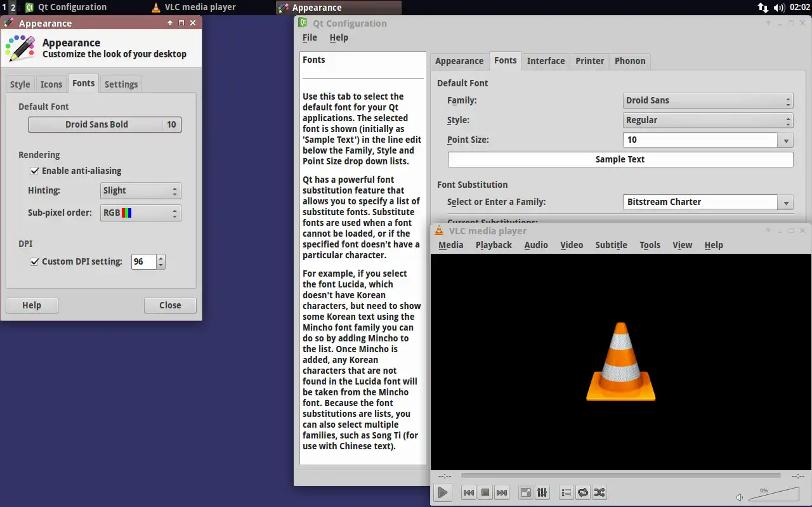Click the Bitstream Charter family text field
The width and height of the screenshot is (812, 507).
(701, 202)
